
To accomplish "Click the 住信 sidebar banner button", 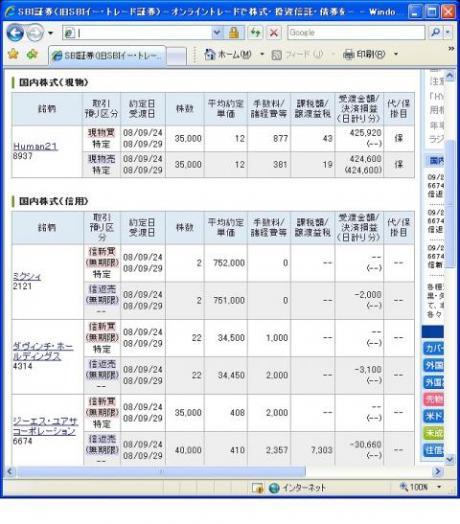I will tap(434, 450).
